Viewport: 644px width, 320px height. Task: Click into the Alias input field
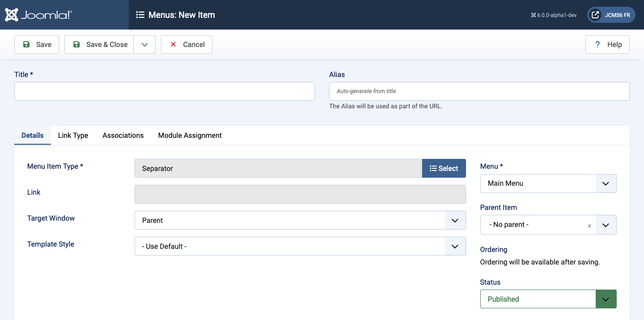click(479, 91)
